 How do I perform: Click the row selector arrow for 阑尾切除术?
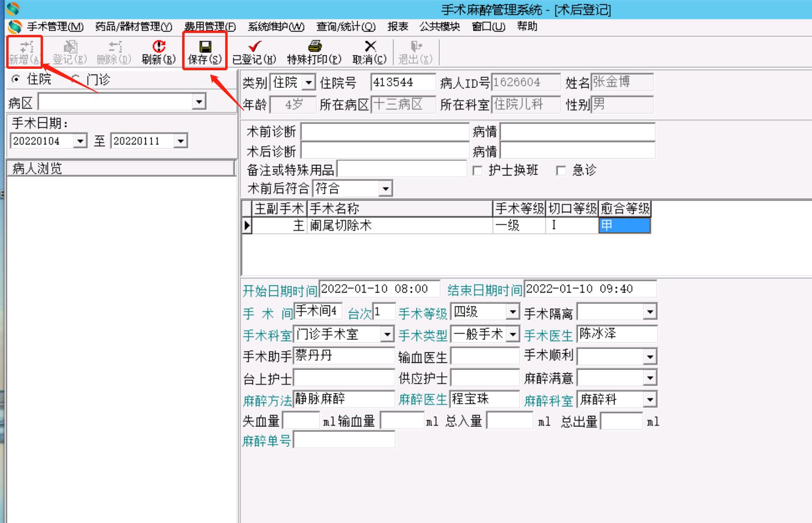coord(247,225)
